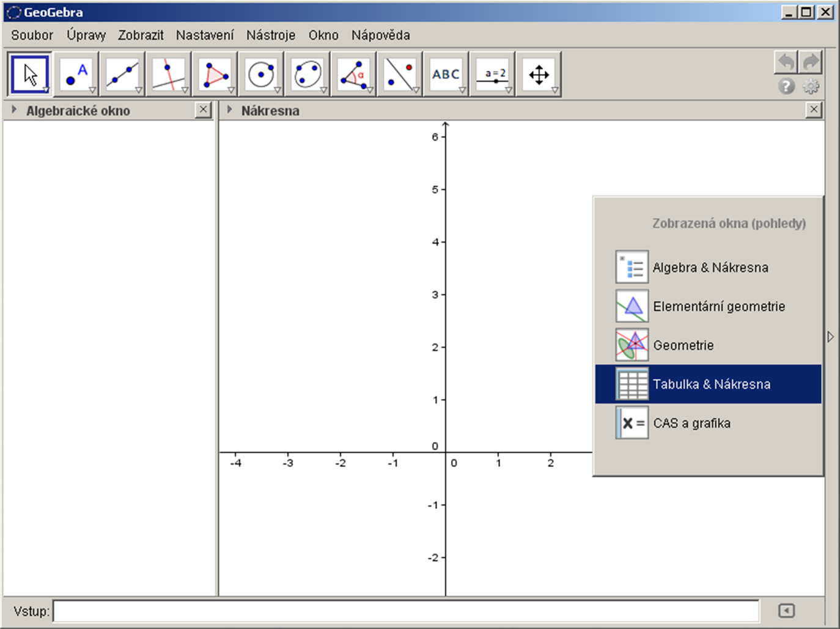Select the New Point tool

tap(76, 75)
